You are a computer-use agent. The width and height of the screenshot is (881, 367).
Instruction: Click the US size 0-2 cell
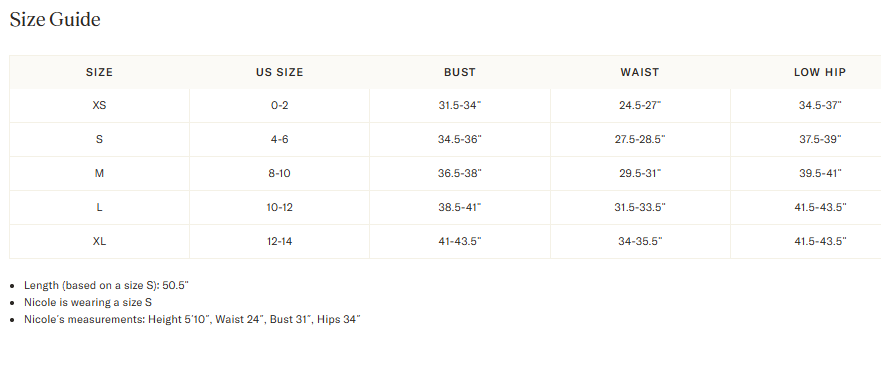coord(280,105)
